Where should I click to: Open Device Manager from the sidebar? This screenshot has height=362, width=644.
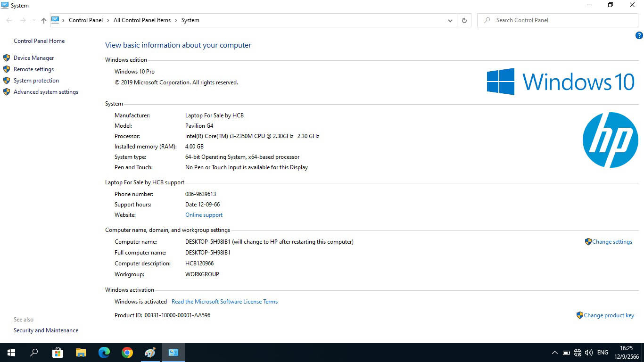pos(33,58)
